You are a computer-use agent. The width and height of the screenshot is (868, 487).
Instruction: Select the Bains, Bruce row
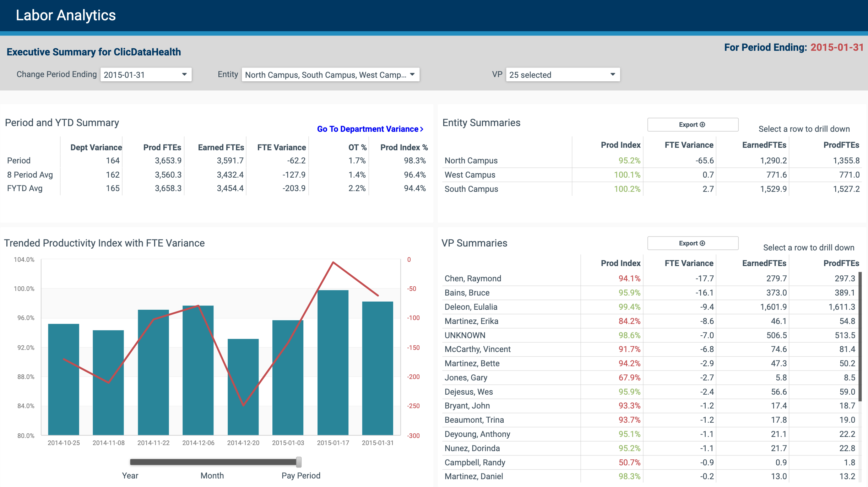[x=650, y=293]
